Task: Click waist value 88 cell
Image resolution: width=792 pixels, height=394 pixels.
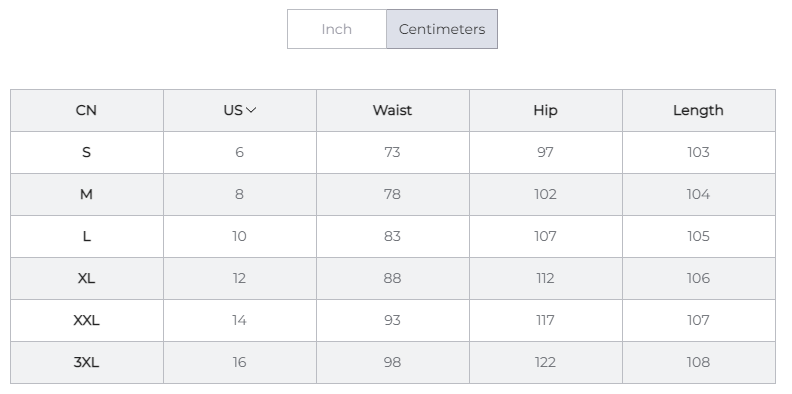Action: point(392,278)
